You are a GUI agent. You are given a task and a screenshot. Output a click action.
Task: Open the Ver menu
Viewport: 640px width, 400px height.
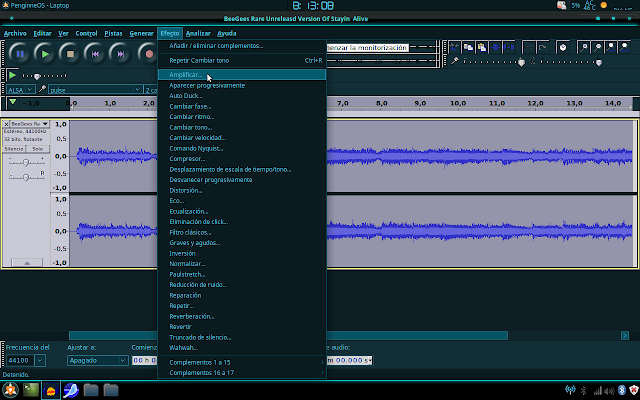[63, 33]
